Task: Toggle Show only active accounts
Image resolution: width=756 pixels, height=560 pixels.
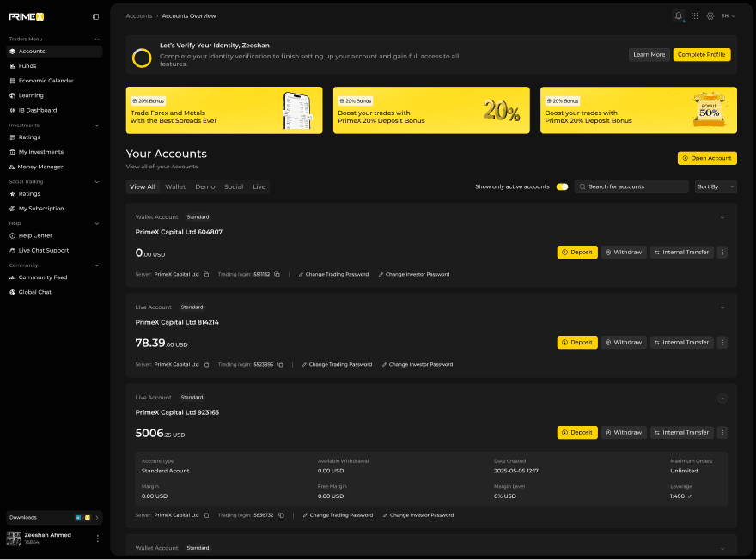Action: (x=562, y=186)
